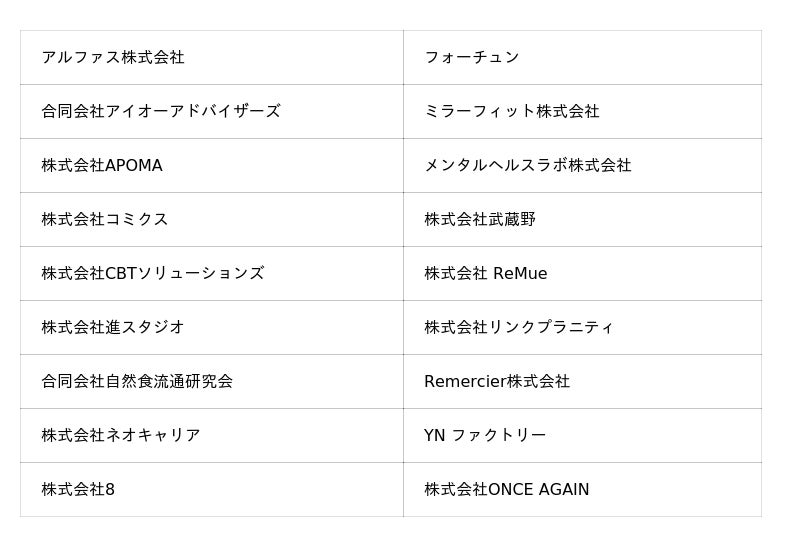Viewport: 800px width, 547px height.
Task: Click 株式会社CBTソリューションズ entry
Action: coord(153,274)
